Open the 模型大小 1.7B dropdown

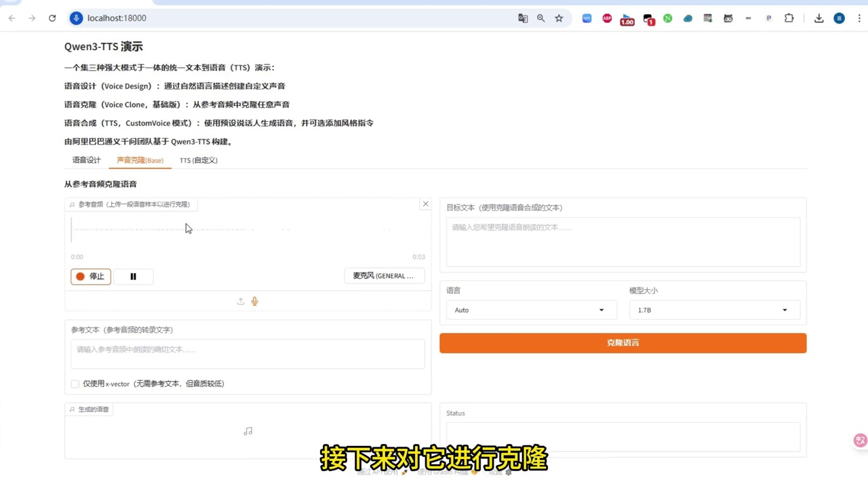(x=715, y=310)
